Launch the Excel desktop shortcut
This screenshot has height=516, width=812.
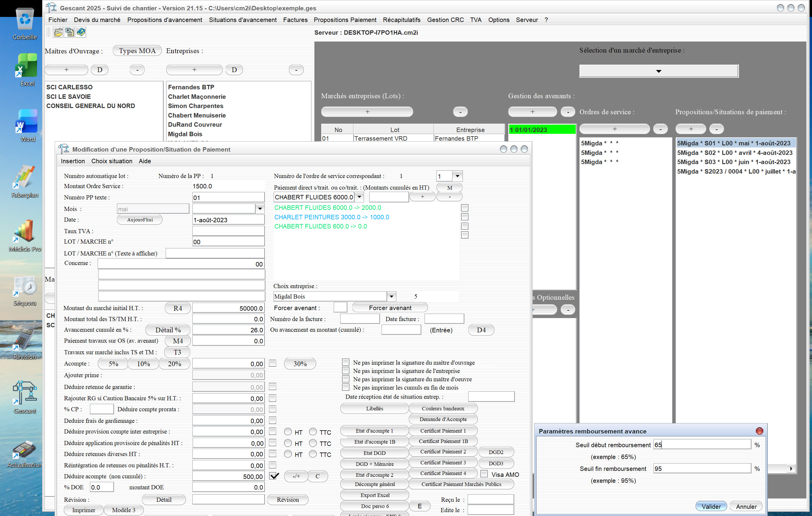26,70
